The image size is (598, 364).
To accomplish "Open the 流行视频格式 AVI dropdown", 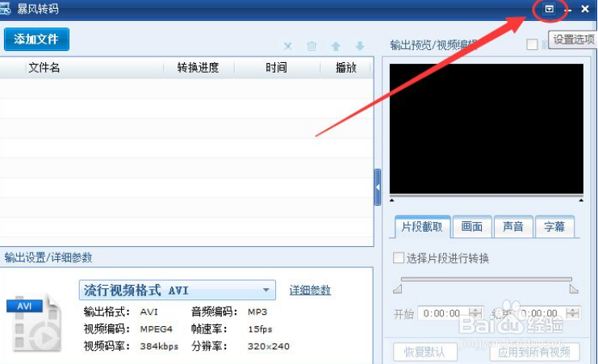I will tap(178, 290).
